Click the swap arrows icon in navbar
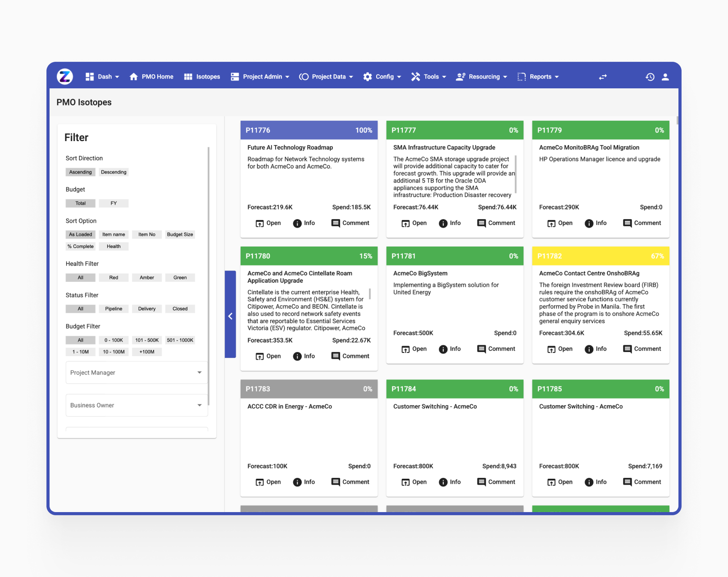 click(x=603, y=77)
